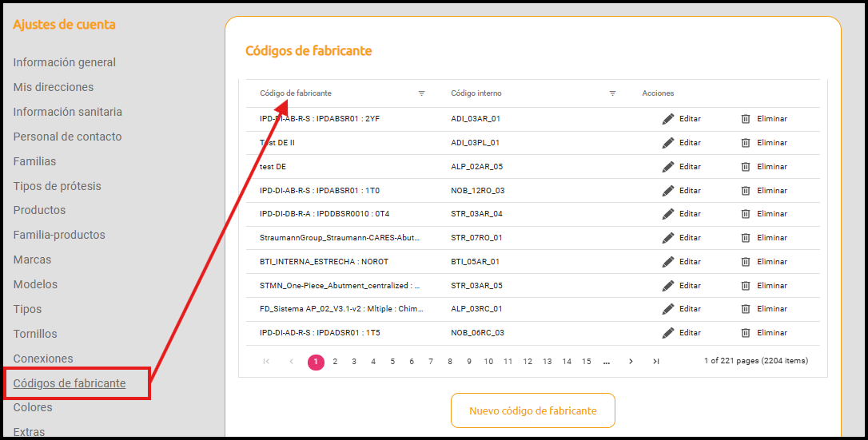Open filter for Código interno column
The image size is (868, 440).
(612, 93)
